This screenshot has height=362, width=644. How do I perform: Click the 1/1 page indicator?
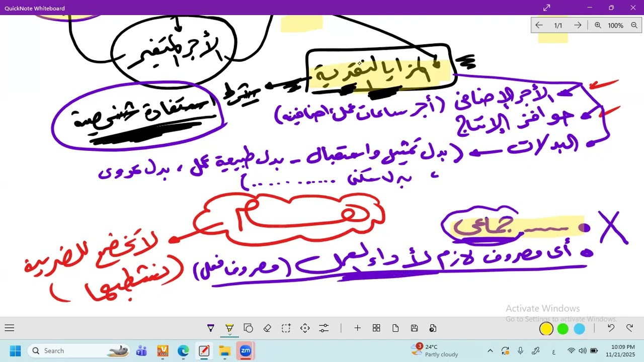point(558,25)
